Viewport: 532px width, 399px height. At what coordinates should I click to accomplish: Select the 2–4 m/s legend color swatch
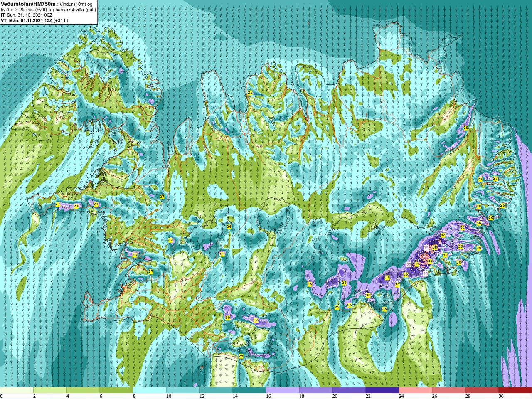click(50, 390)
